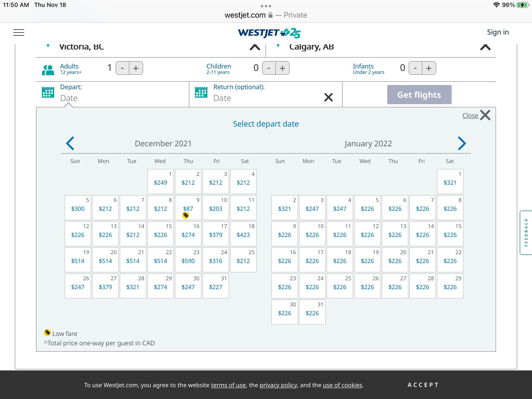The height and width of the screenshot is (399, 532).
Task: Tap the three-dot multitasking control
Action: [266, 6]
